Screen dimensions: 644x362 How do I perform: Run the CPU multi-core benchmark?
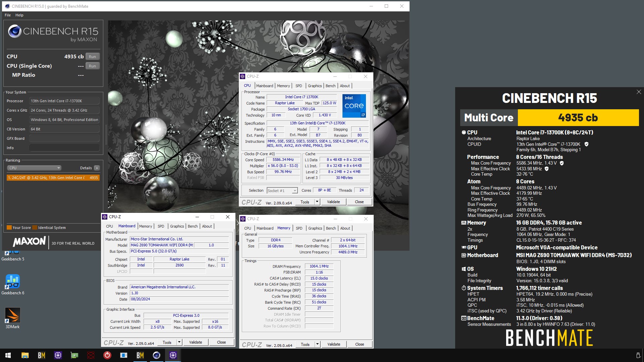(93, 57)
